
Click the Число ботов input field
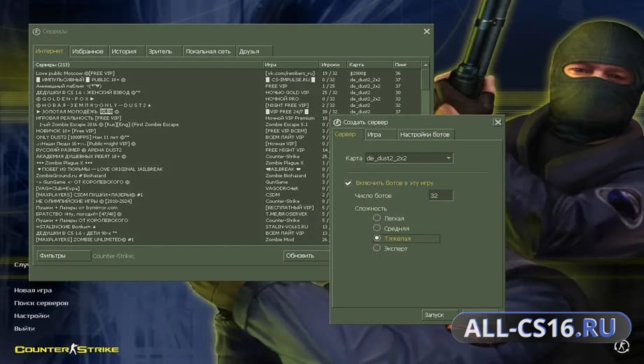pos(441,195)
